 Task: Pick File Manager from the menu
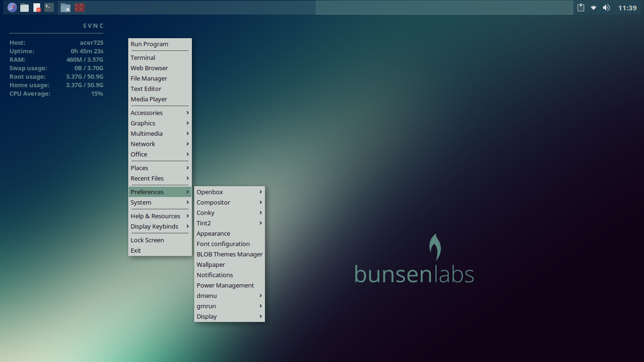(160, 79)
